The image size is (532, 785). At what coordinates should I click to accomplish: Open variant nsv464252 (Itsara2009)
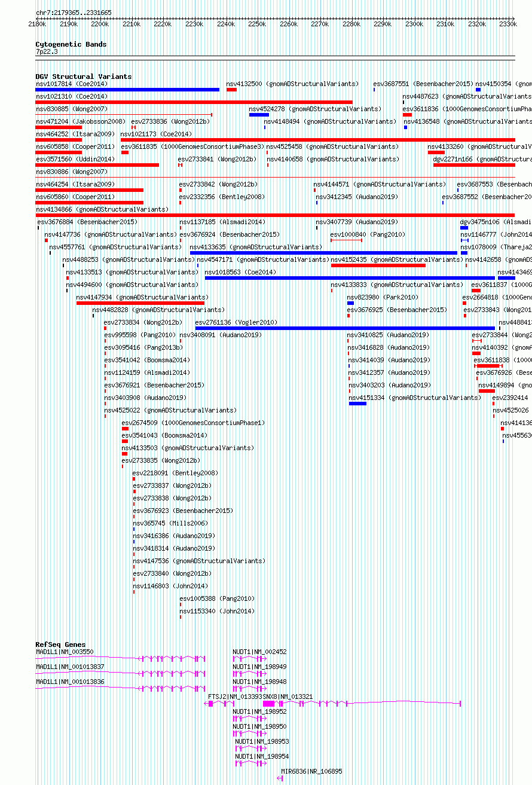75,134
